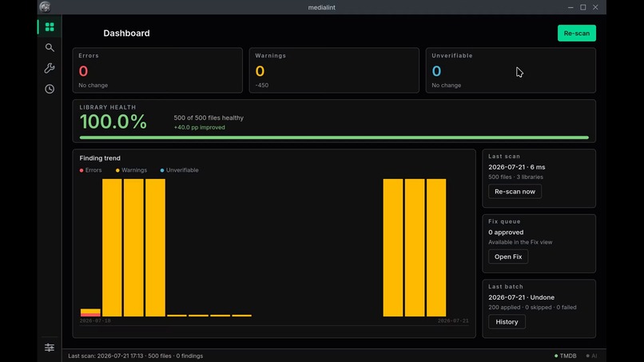This screenshot has height=362, width=644.
Task: Close the medialint window
Action: tap(595, 7)
